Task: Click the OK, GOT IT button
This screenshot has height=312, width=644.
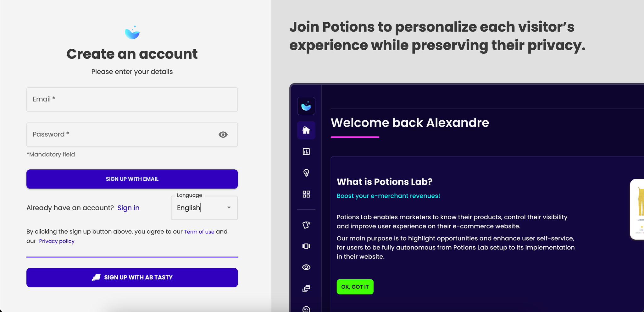Action: pos(355,287)
